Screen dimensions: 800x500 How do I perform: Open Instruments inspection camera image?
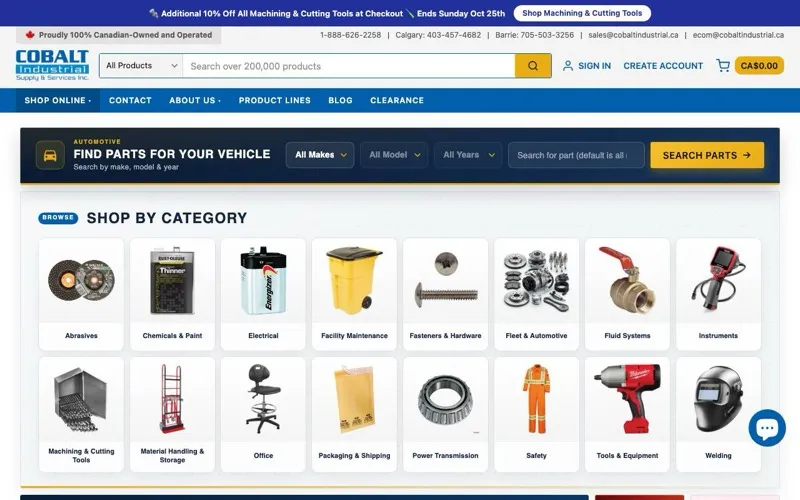pos(718,280)
